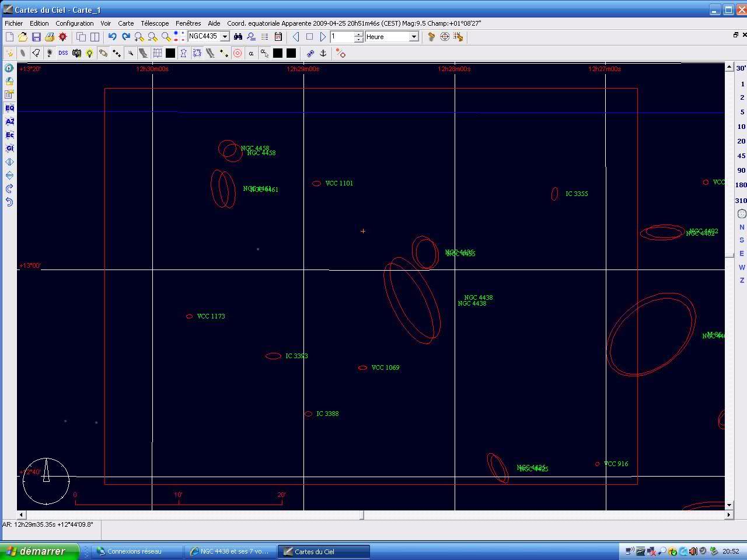This screenshot has height=560, width=747.
Task: Undo the last change
Action: (x=112, y=37)
